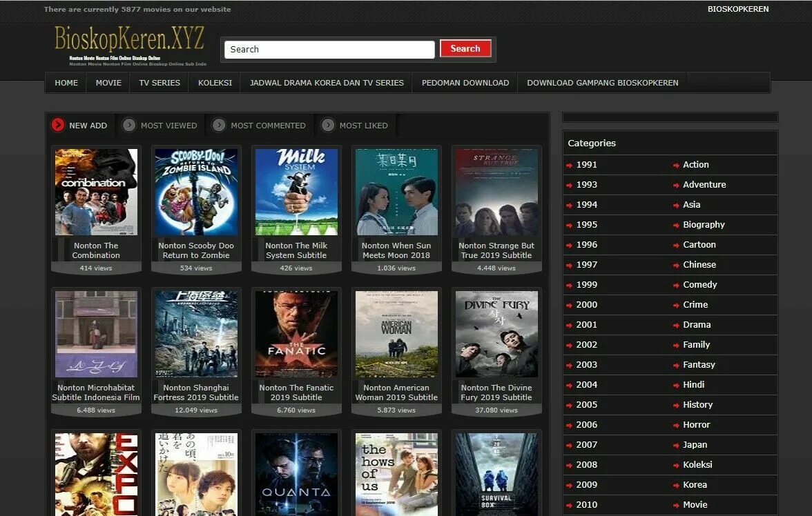Open the Adventure category

(704, 185)
